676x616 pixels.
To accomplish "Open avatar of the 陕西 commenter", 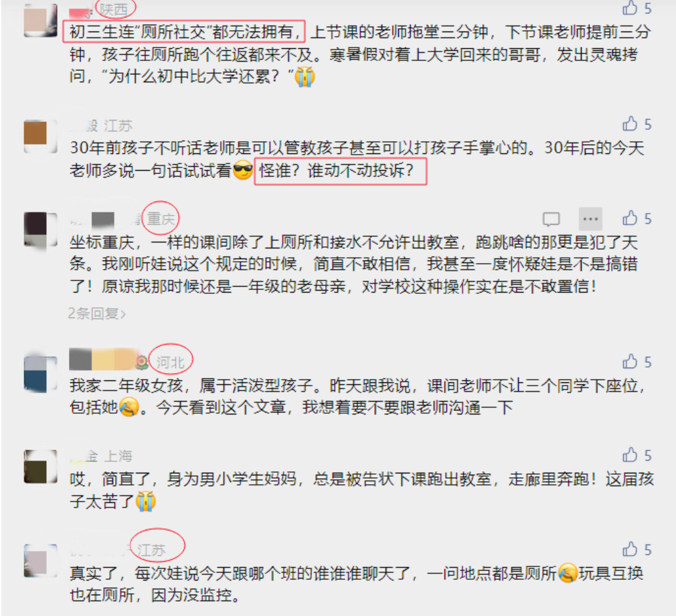I will pyautogui.click(x=41, y=20).
